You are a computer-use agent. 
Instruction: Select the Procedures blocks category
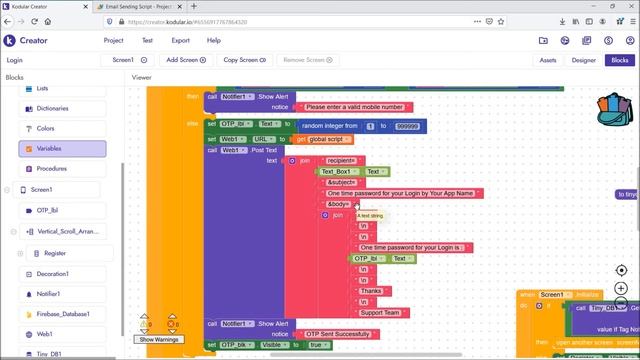point(62,169)
